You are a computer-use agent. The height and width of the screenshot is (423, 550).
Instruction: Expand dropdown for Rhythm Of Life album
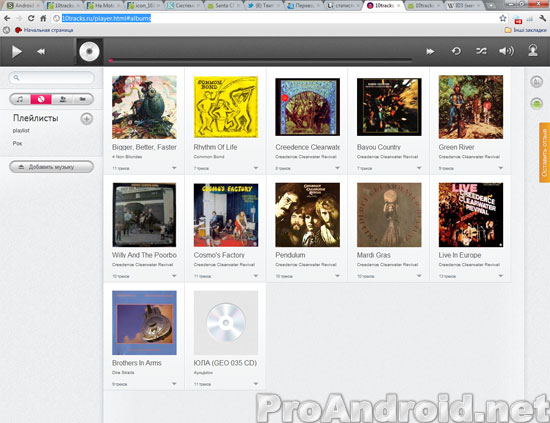tap(256, 168)
